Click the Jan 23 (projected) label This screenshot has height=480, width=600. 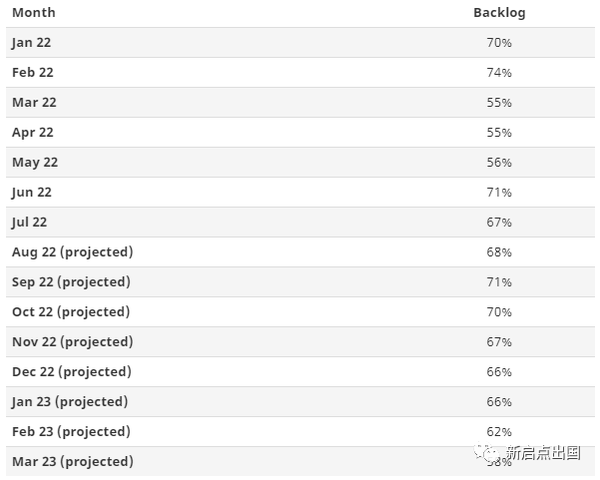(70, 402)
